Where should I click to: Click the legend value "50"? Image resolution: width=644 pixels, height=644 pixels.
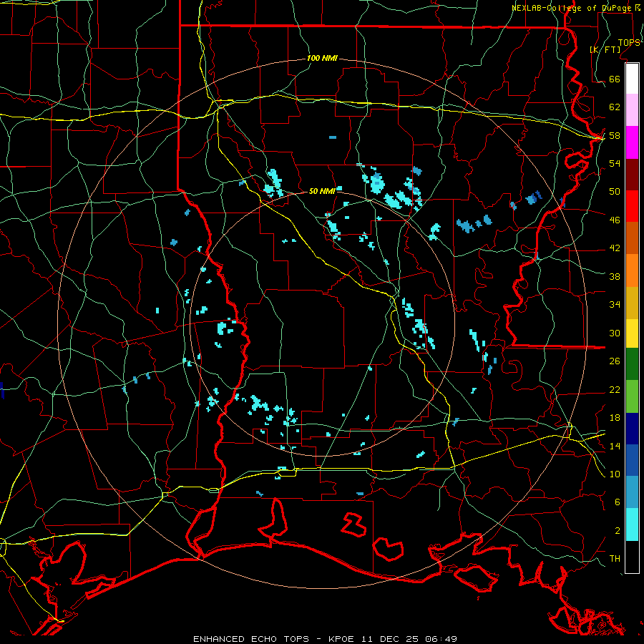tap(615, 191)
